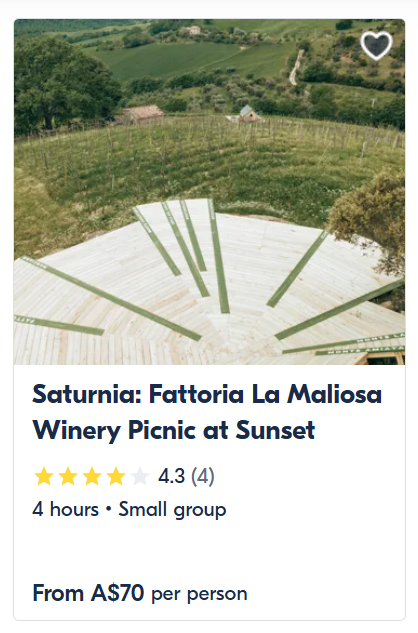This screenshot has width=418, height=633.
Task: Click the Small group label
Action: (172, 510)
